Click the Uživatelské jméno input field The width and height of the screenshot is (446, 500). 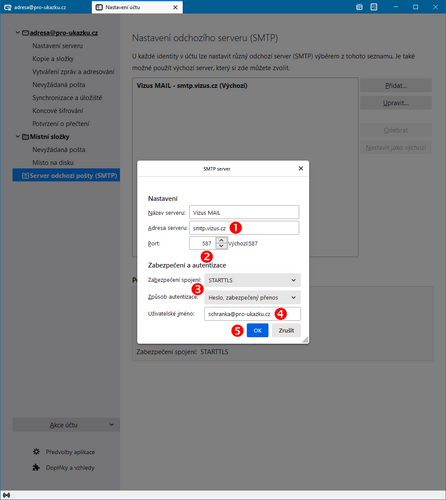[x=252, y=314]
